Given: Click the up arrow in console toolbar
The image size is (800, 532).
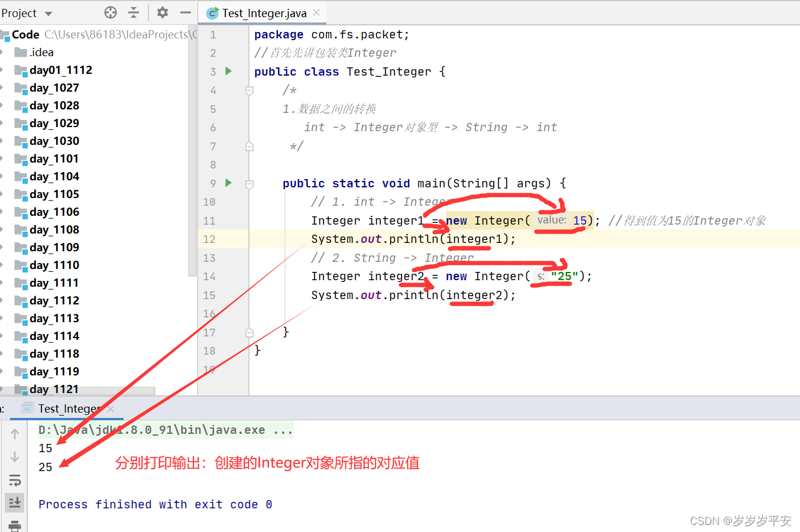Looking at the screenshot, I should coord(15,433).
